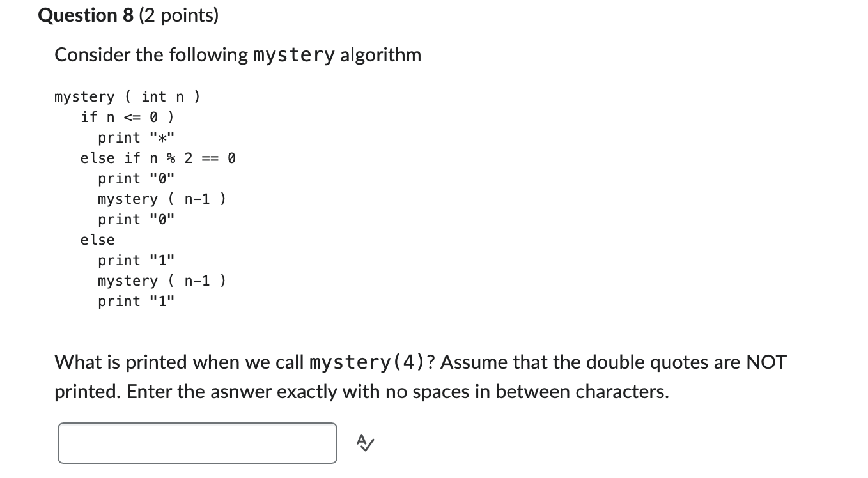This screenshot has width=868, height=478.
Task: Click the print "*" statement in the code
Action: (x=136, y=137)
